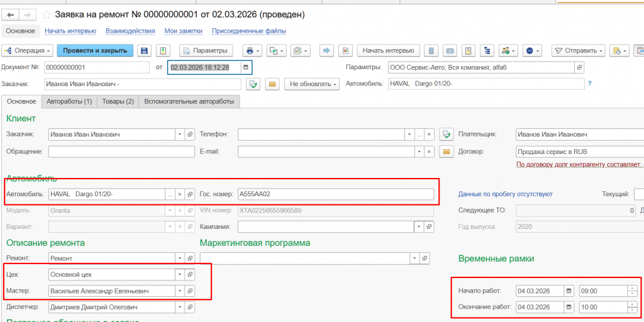Image resolution: width=644 pixels, height=322 pixels.
Task: Click the forward navigation arrow
Action: coord(27,15)
